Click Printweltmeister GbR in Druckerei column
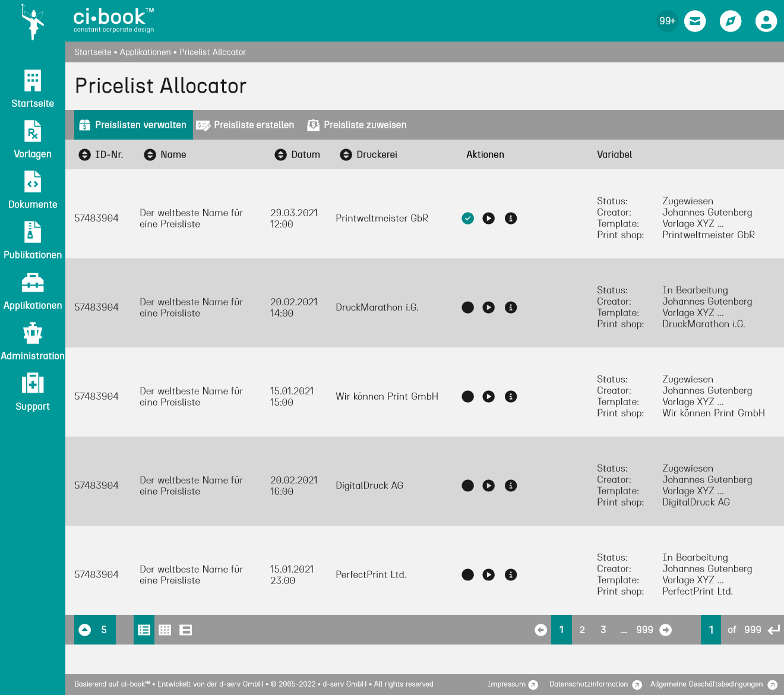This screenshot has width=784, height=695. click(382, 218)
